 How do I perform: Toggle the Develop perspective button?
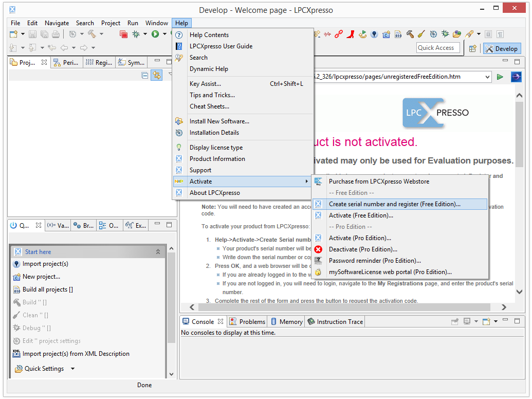point(502,48)
